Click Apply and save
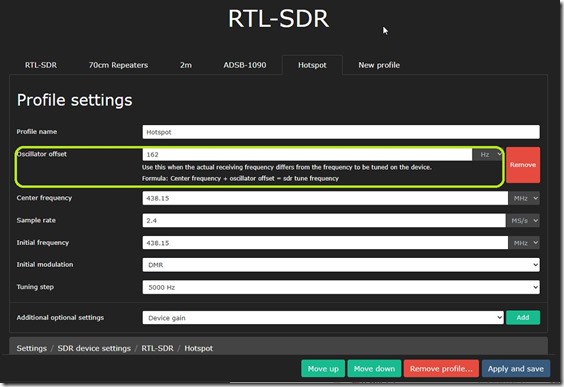Viewport: 564px width, 387px height. pyautogui.click(x=516, y=369)
